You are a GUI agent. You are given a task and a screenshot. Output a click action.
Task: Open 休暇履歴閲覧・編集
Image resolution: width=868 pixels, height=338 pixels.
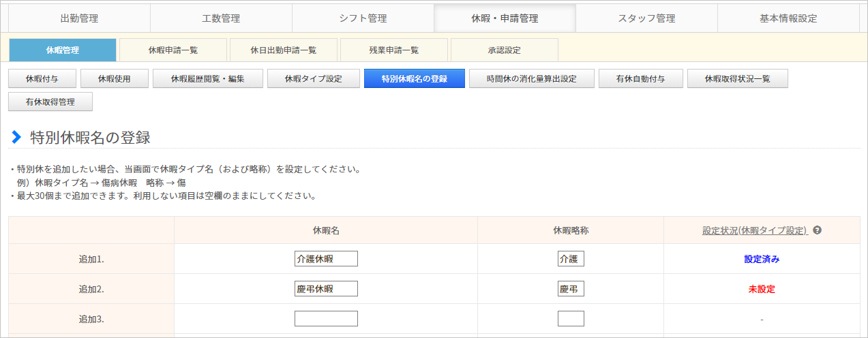pyautogui.click(x=207, y=79)
